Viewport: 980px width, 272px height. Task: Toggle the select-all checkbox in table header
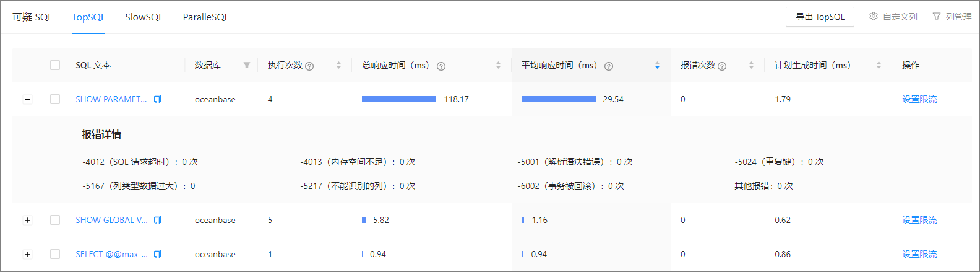point(55,65)
